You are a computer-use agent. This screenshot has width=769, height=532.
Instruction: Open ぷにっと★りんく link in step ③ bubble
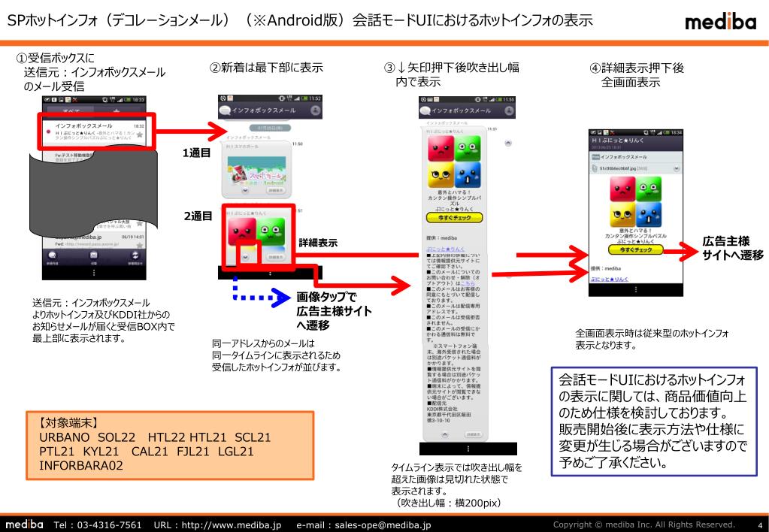click(x=445, y=249)
